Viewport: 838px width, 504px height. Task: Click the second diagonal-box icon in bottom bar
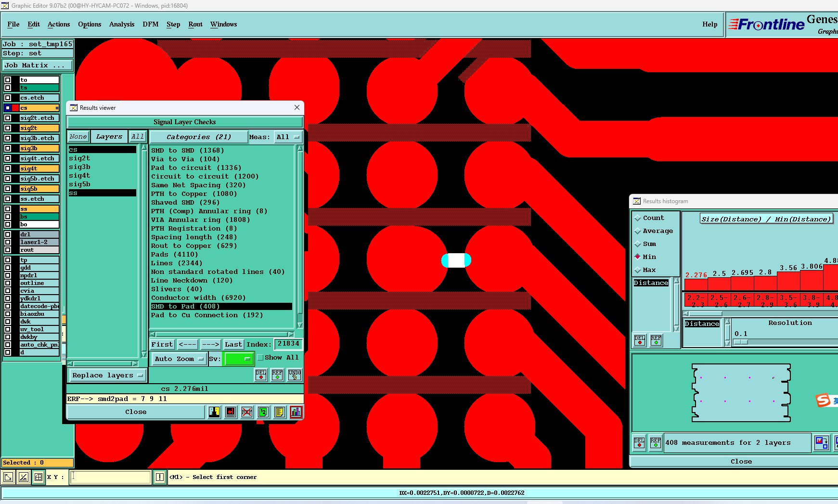(23, 477)
